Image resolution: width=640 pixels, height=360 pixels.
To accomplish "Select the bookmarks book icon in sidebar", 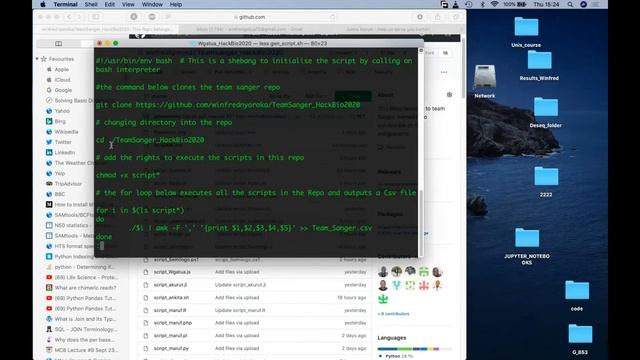I will pyautogui.click(x=58, y=43).
